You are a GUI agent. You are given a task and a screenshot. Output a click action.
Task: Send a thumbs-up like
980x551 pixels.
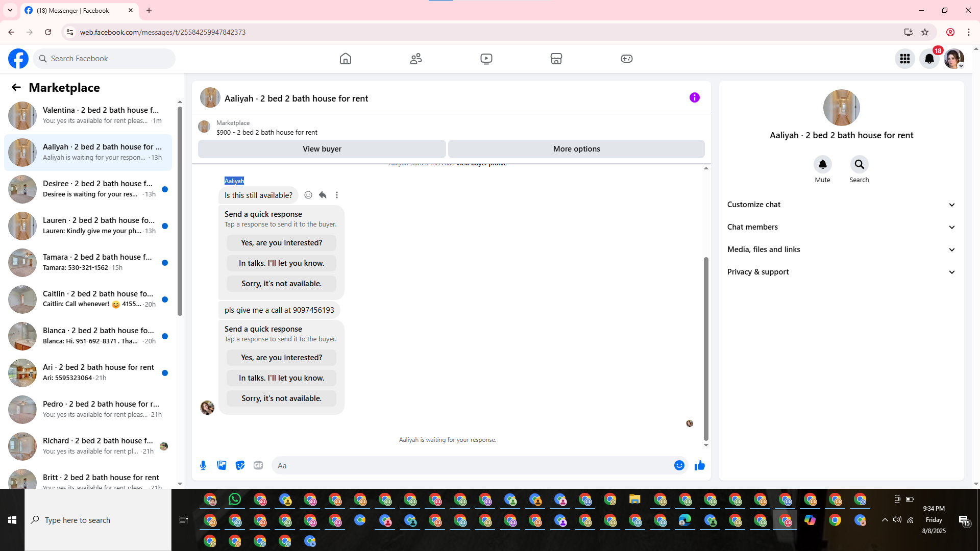click(699, 465)
